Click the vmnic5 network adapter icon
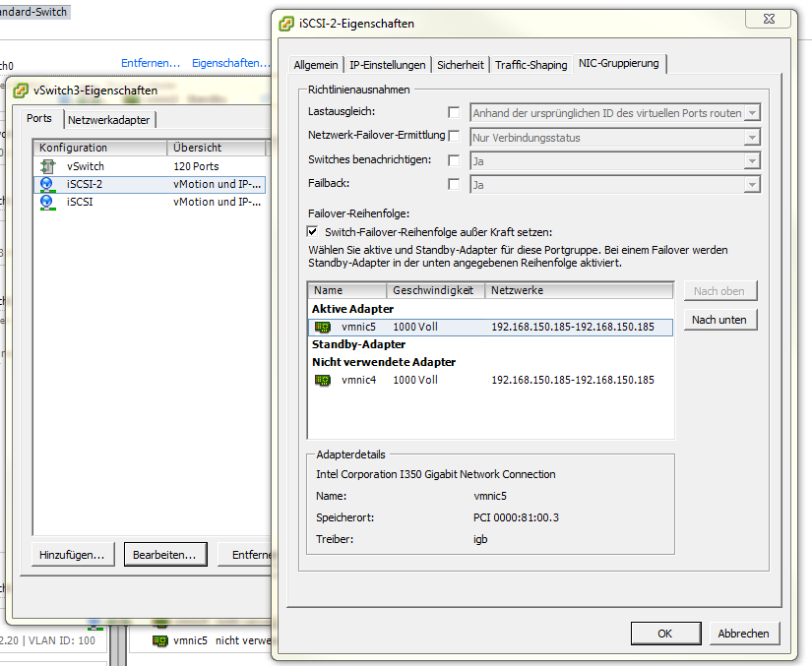The image size is (812, 666). pyautogui.click(x=323, y=327)
